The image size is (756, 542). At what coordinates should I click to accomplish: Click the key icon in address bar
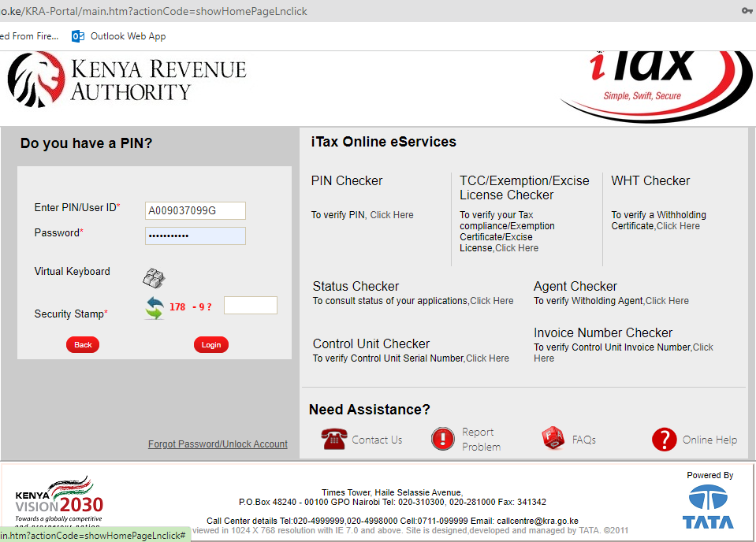click(746, 11)
